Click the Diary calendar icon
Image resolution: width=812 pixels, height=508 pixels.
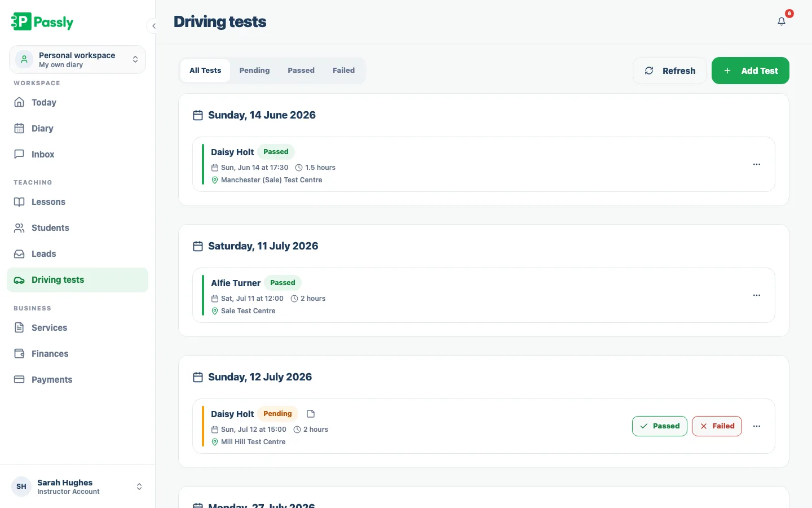click(19, 128)
